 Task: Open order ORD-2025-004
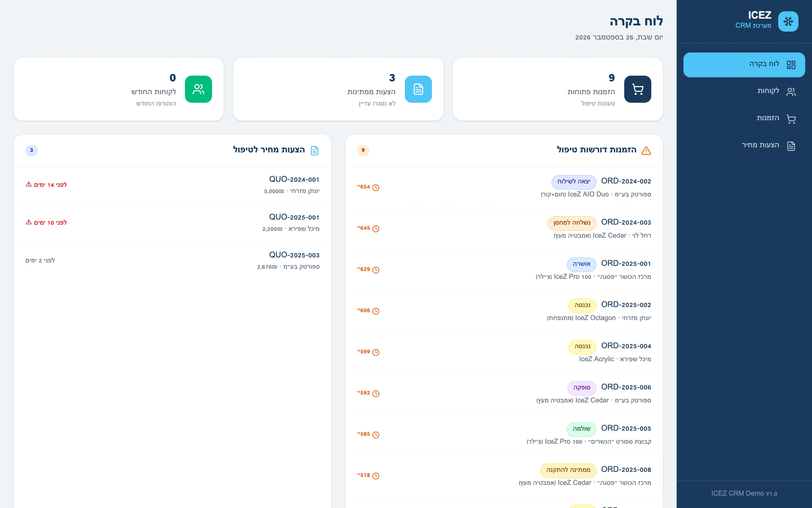504,352
